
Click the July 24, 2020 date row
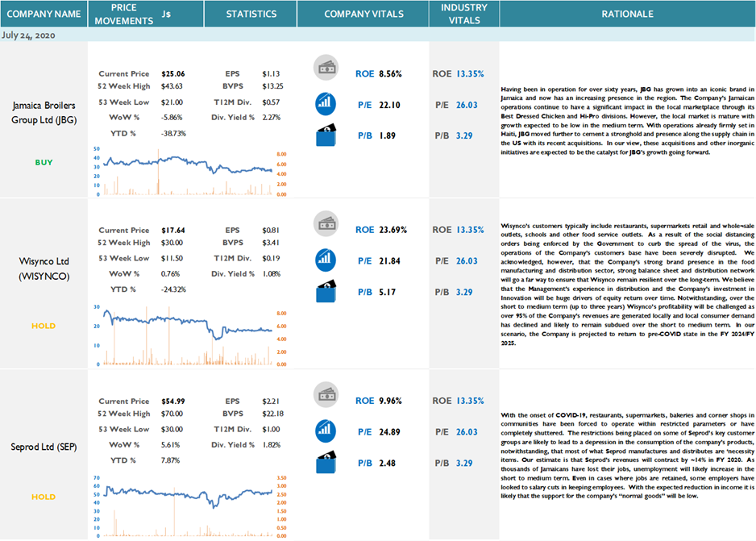point(378,35)
